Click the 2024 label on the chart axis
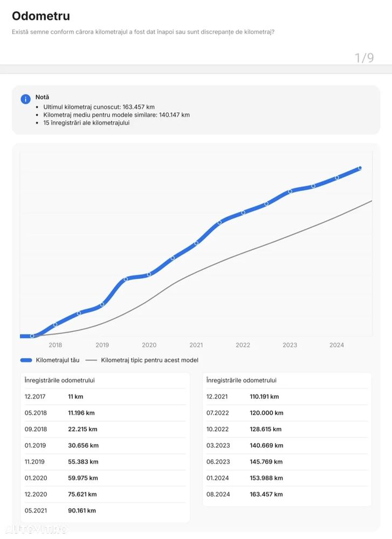Viewport: 392px width, 539px height. click(336, 345)
